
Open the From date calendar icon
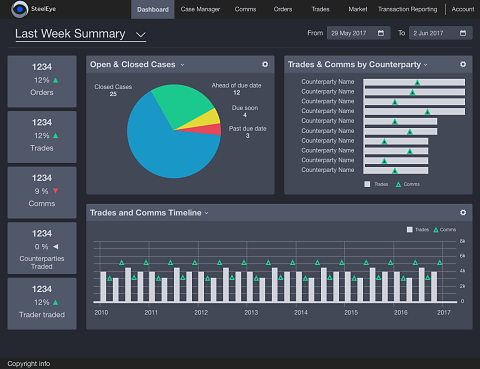pyautogui.click(x=381, y=33)
